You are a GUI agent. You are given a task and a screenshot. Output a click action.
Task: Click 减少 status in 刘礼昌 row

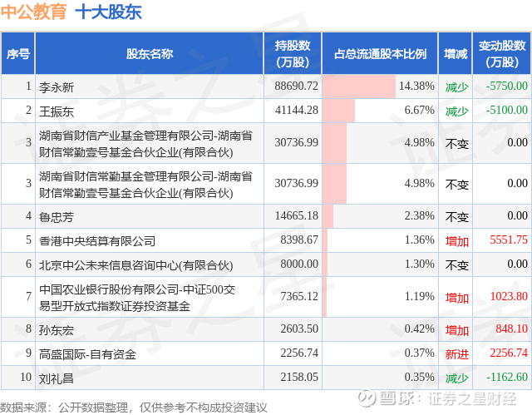(456, 378)
